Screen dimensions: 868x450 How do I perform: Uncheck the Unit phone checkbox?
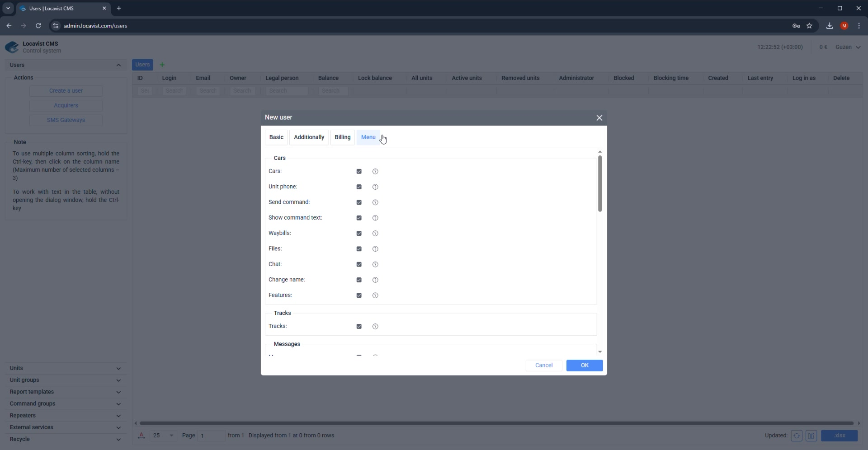(x=359, y=187)
